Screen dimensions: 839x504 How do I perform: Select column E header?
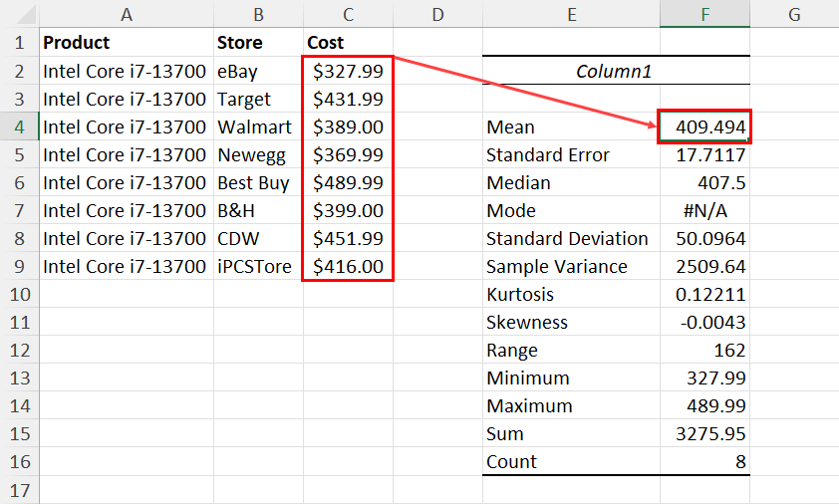[x=572, y=14]
